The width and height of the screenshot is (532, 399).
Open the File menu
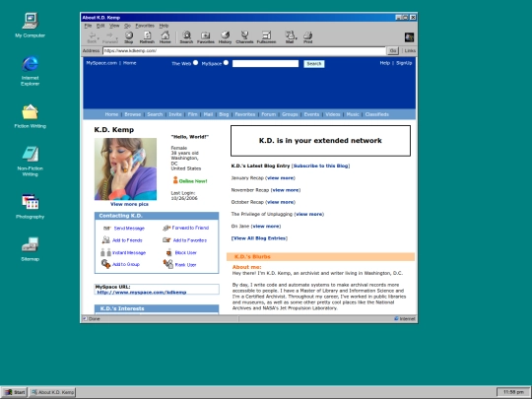[x=88, y=26]
